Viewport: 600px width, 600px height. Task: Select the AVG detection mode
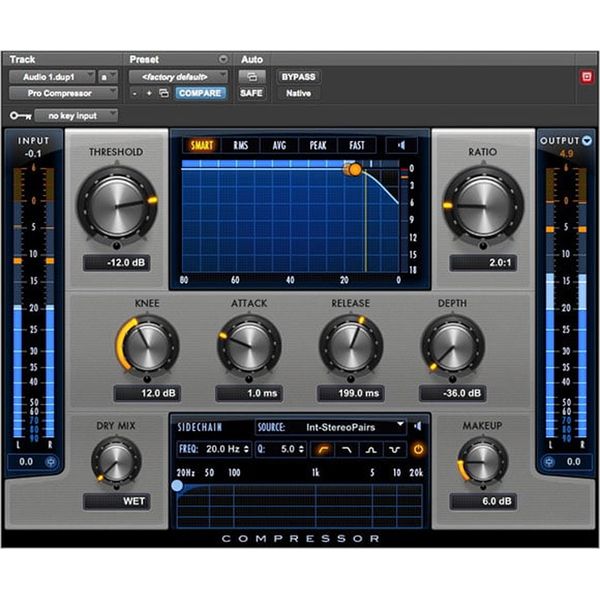pyautogui.click(x=279, y=145)
